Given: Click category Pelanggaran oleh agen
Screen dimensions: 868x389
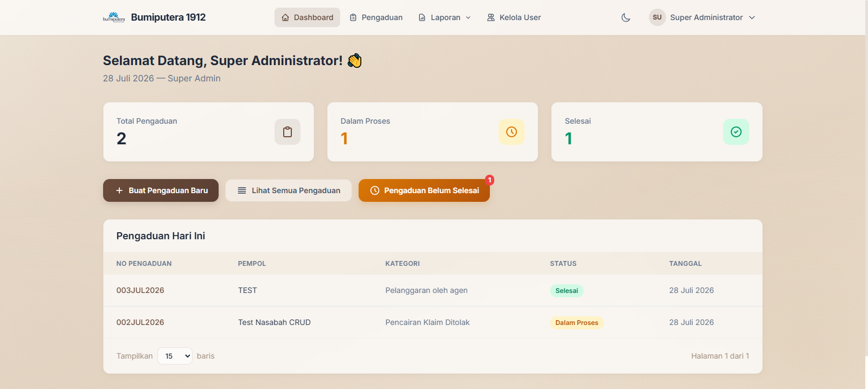Looking at the screenshot, I should coord(426,290).
